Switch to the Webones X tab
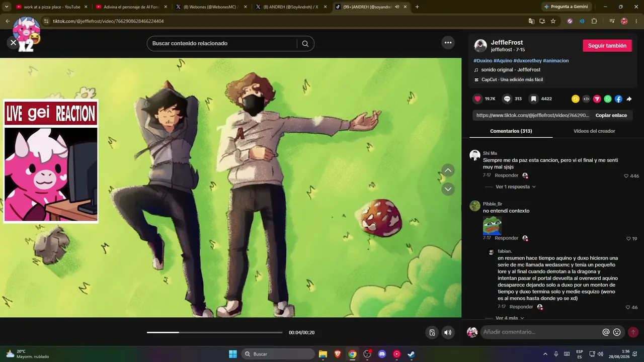 211,7
